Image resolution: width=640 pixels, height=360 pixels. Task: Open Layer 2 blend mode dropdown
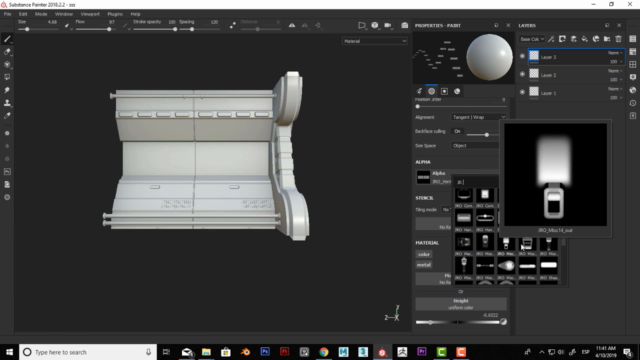tap(615, 71)
